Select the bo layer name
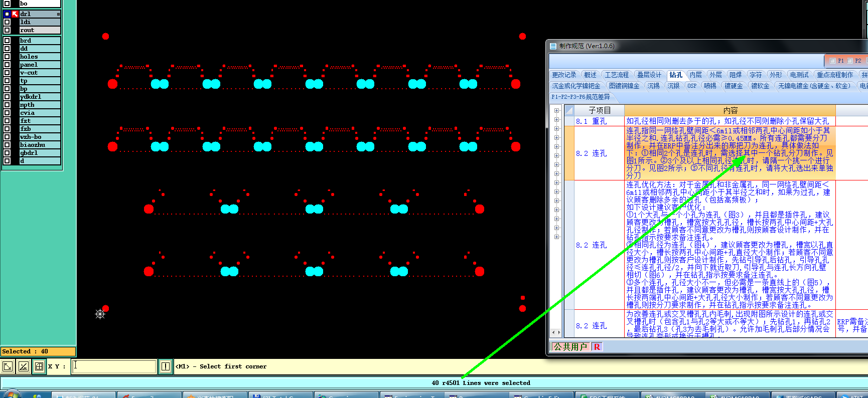868x398 pixels. (x=40, y=4)
